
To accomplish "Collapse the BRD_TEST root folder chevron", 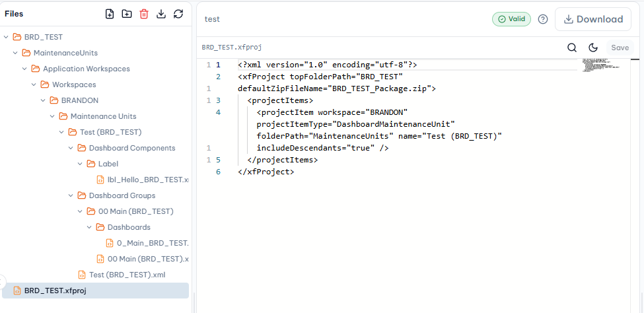I will (x=6, y=37).
